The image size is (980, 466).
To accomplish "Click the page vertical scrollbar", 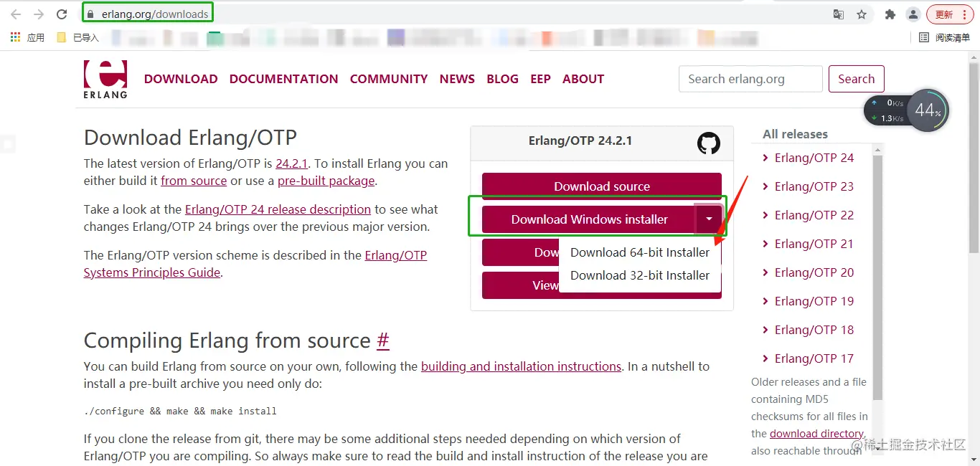I will tap(974, 158).
